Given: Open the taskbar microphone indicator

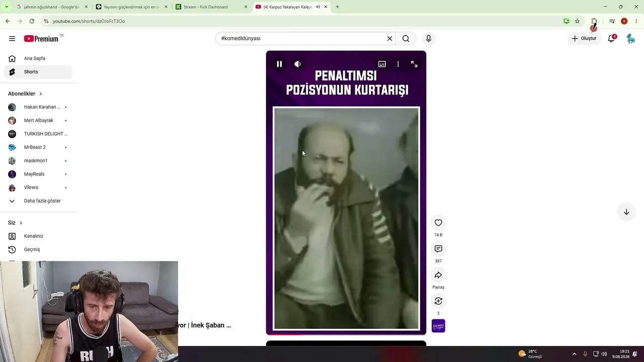Looking at the screenshot, I should tap(585, 354).
